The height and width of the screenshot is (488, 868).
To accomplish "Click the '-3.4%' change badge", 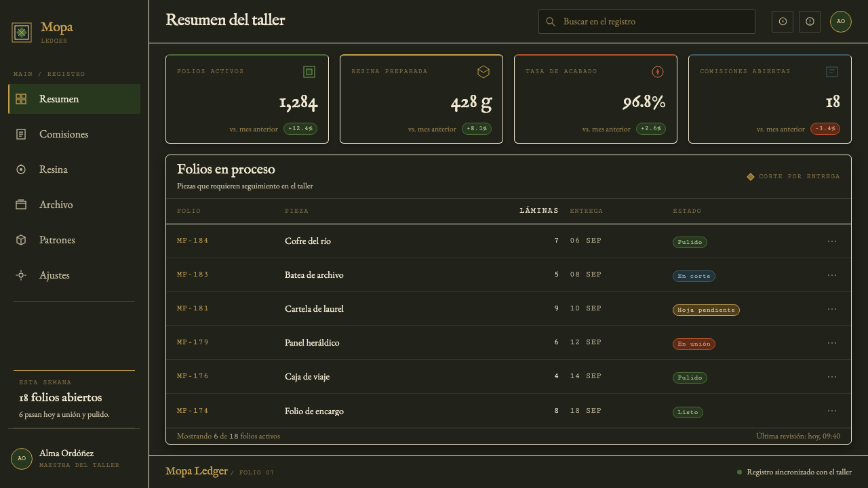I will click(x=825, y=129).
